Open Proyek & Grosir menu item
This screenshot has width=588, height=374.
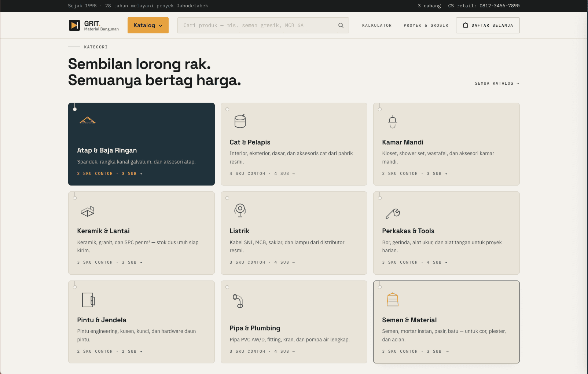click(426, 25)
